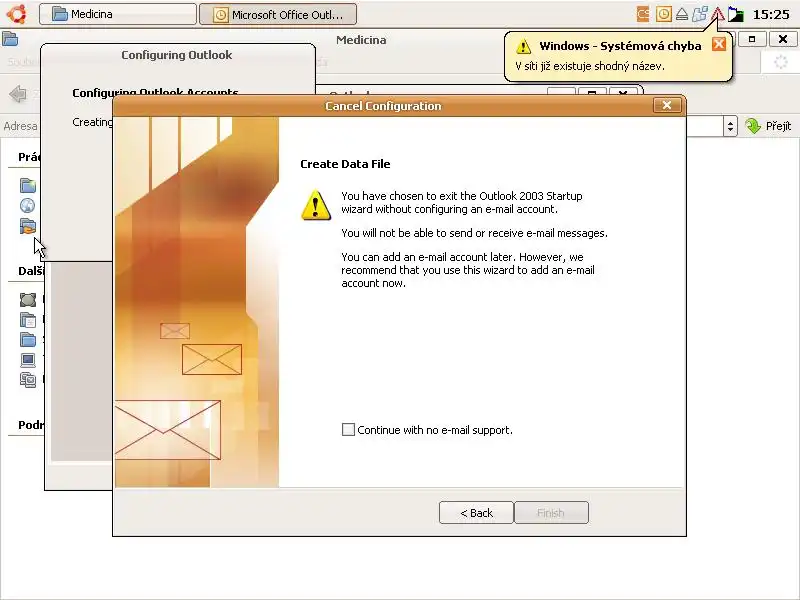The width and height of the screenshot is (800, 600).
Task: Click the Medicina throbber activity icon
Action: (x=781, y=62)
